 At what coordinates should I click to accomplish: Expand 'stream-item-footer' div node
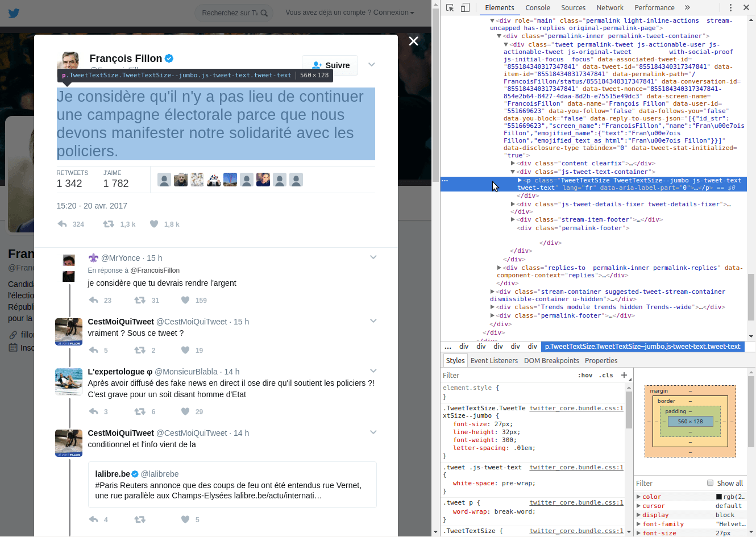(513, 219)
